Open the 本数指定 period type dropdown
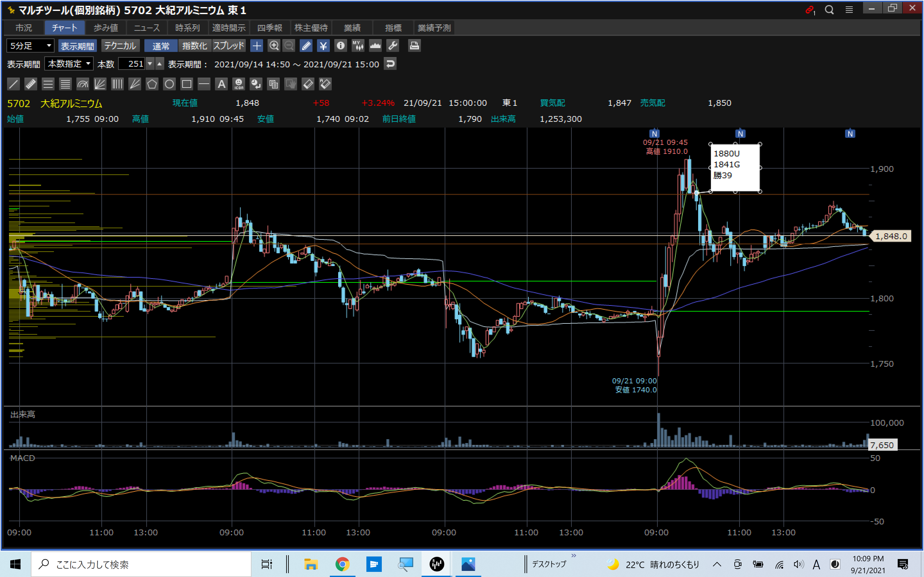Image resolution: width=924 pixels, height=577 pixels. [x=69, y=64]
